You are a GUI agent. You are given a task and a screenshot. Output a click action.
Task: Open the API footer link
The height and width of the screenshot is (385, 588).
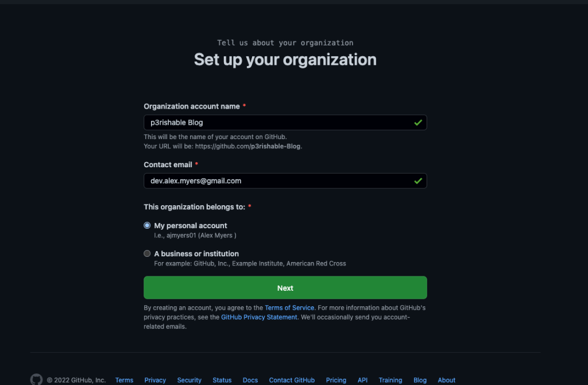point(362,380)
